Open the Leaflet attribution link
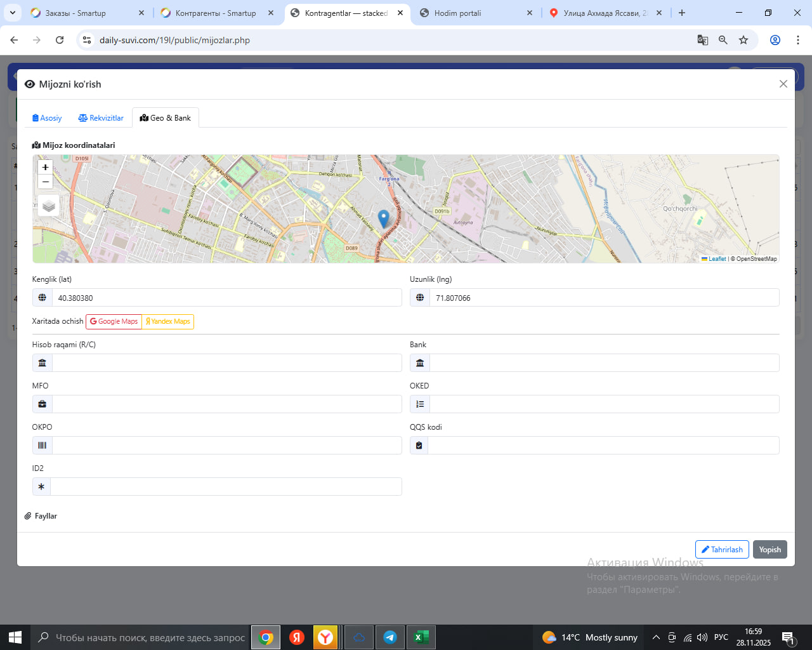 click(716, 259)
